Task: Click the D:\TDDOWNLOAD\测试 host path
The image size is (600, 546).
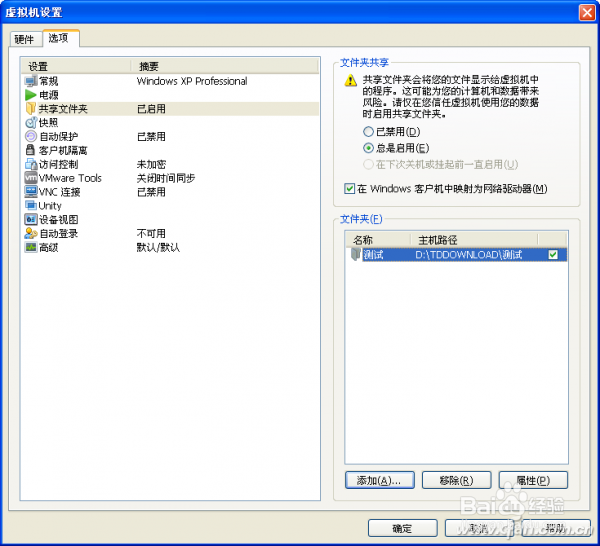Action: coord(469,254)
